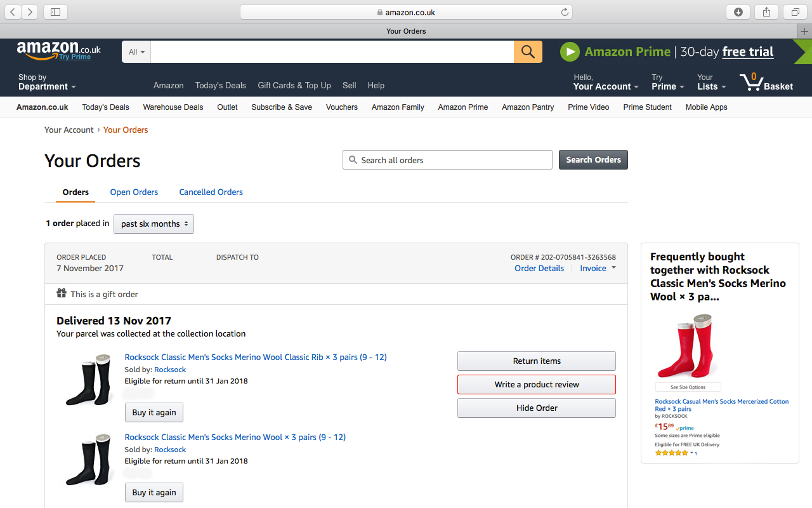
Task: Click the first black socks thumbnail
Action: coord(89,379)
